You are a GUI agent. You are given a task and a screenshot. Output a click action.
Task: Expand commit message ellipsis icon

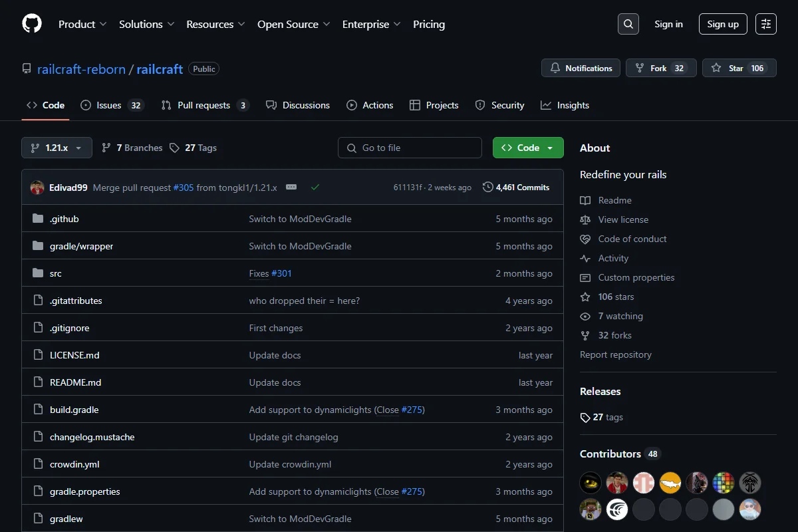[x=291, y=188]
